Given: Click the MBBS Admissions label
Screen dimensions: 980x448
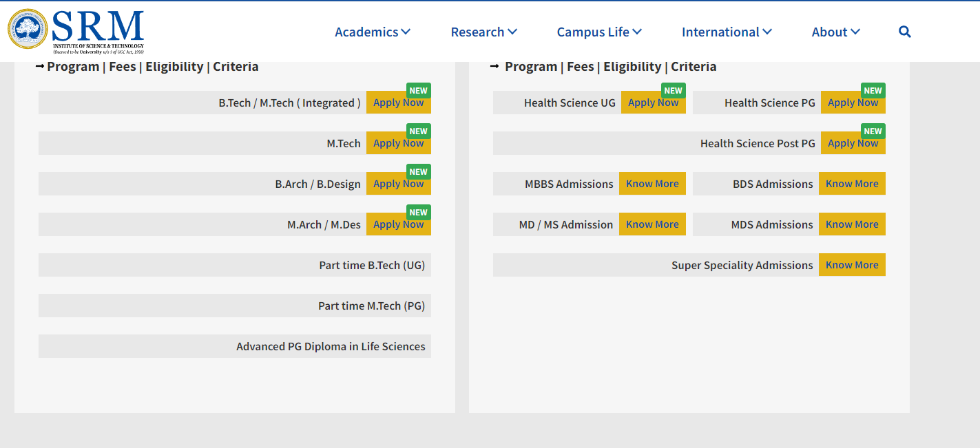Looking at the screenshot, I should pos(569,184).
